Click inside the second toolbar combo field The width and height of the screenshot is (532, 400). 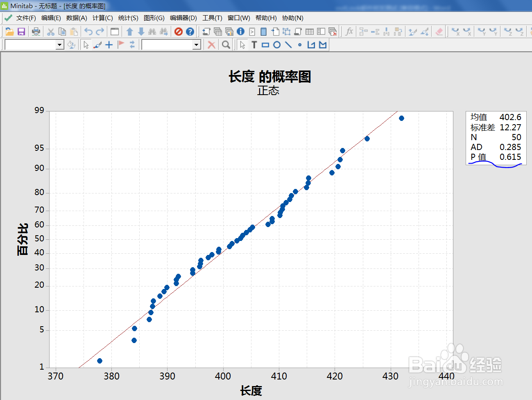click(x=167, y=45)
